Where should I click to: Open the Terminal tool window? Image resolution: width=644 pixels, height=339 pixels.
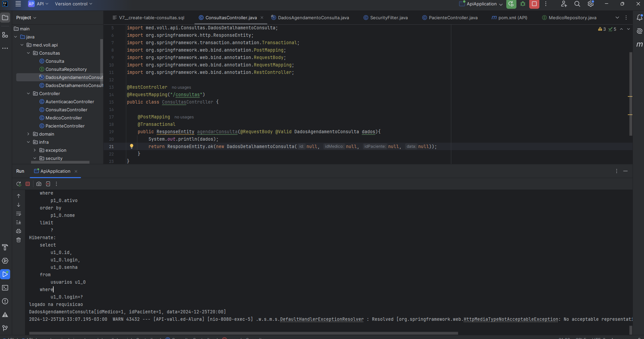coord(5,288)
